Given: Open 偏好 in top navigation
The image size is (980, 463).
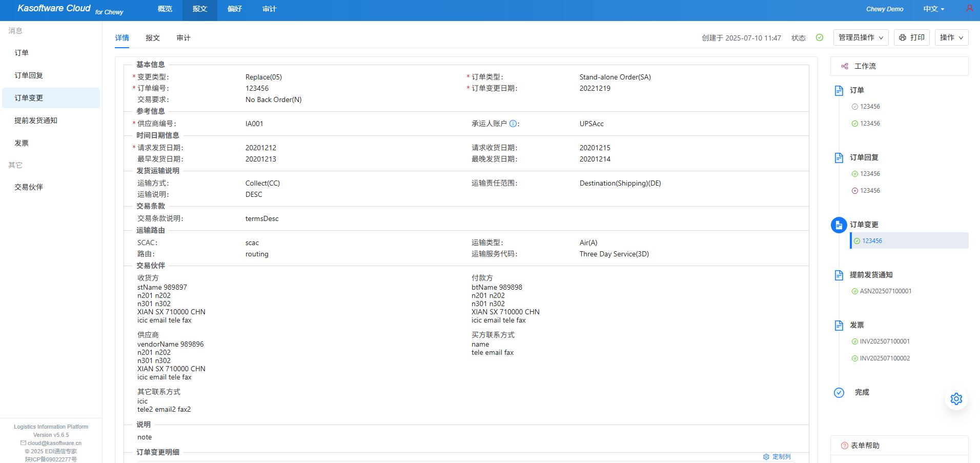Looking at the screenshot, I should click(234, 9).
